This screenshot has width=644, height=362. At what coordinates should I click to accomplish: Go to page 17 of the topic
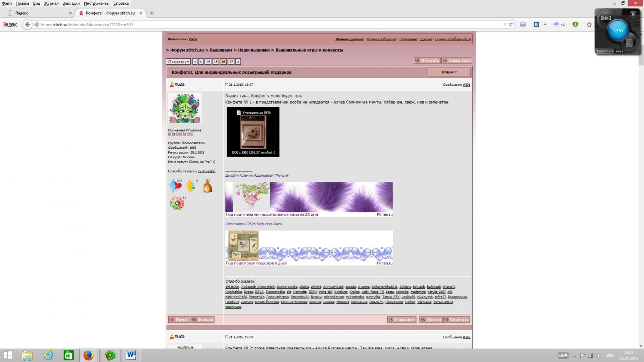(x=231, y=62)
